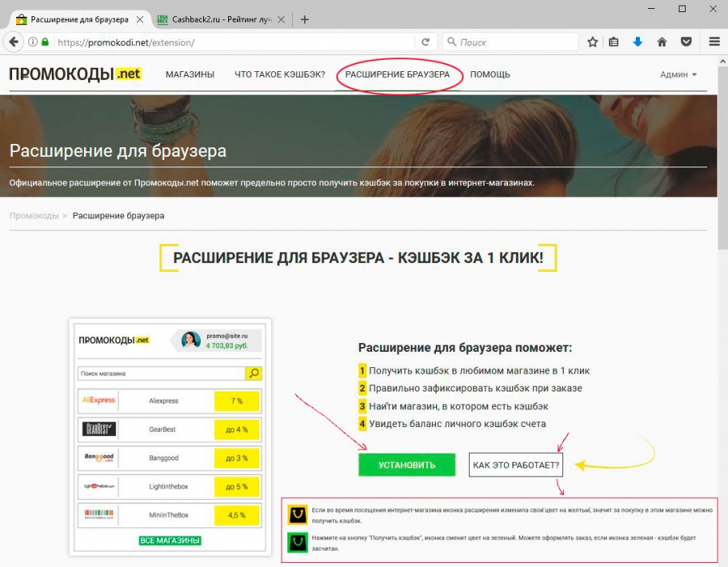Expand the Админ user dropdown
This screenshot has width=728, height=567.
tap(678, 74)
